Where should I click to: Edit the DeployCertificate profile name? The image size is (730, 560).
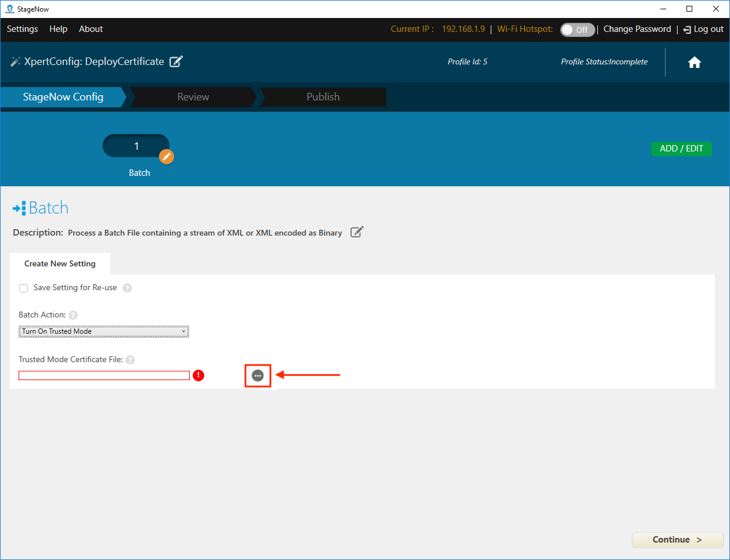(x=176, y=62)
